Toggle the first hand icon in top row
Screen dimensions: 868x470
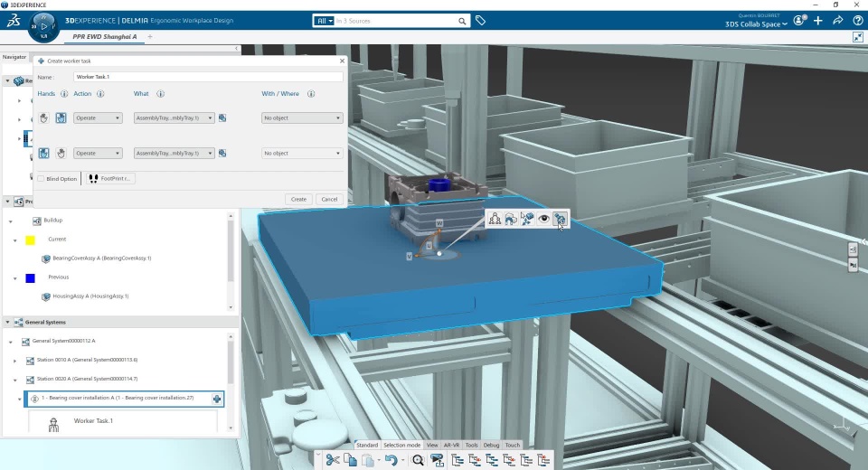pos(43,117)
